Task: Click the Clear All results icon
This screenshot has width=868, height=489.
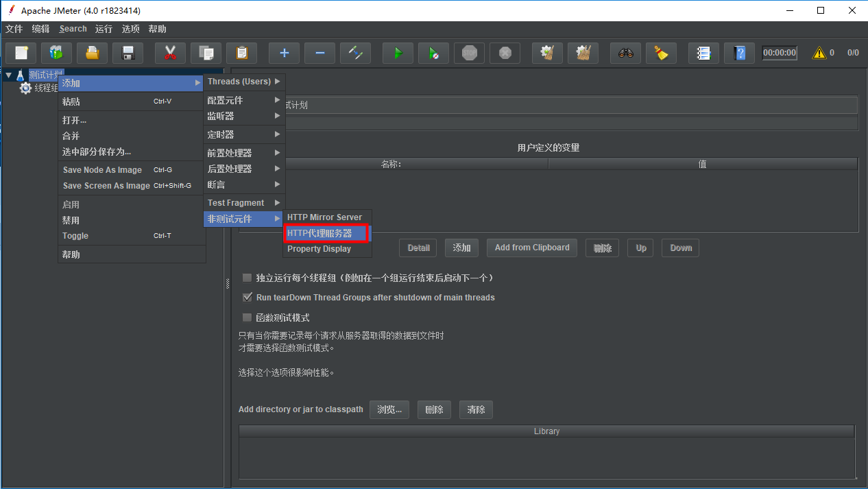Action: tap(583, 53)
